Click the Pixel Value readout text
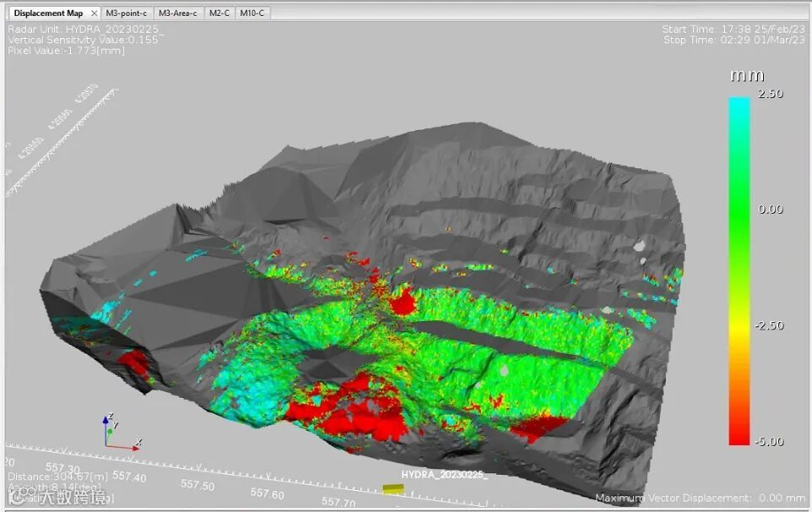812x512 pixels. pyautogui.click(x=66, y=51)
